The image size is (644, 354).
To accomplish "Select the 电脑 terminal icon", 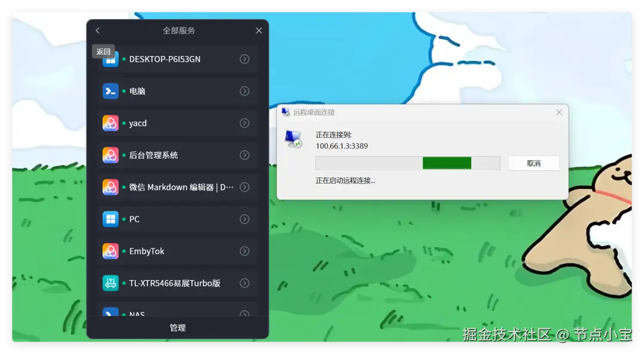I will click(x=111, y=91).
